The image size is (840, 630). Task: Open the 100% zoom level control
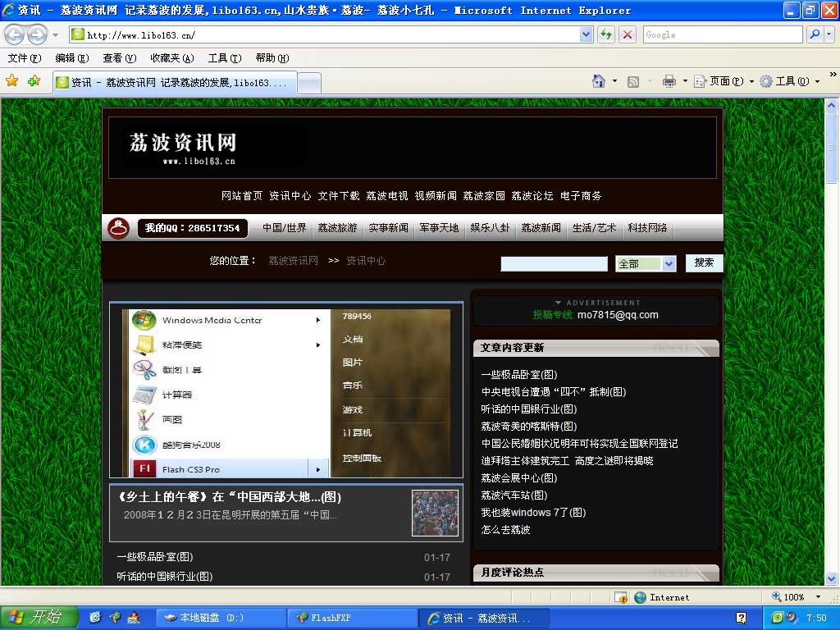click(796, 597)
